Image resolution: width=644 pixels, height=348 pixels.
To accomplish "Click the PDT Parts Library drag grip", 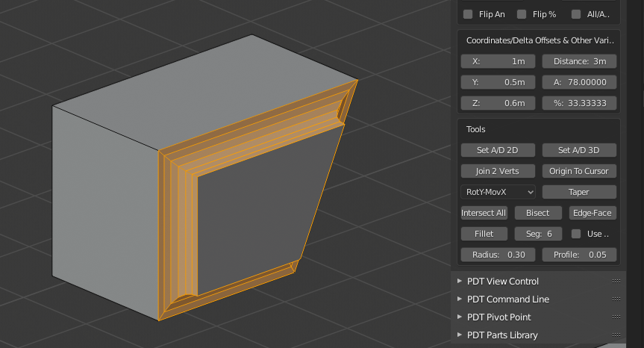I will click(x=616, y=335).
